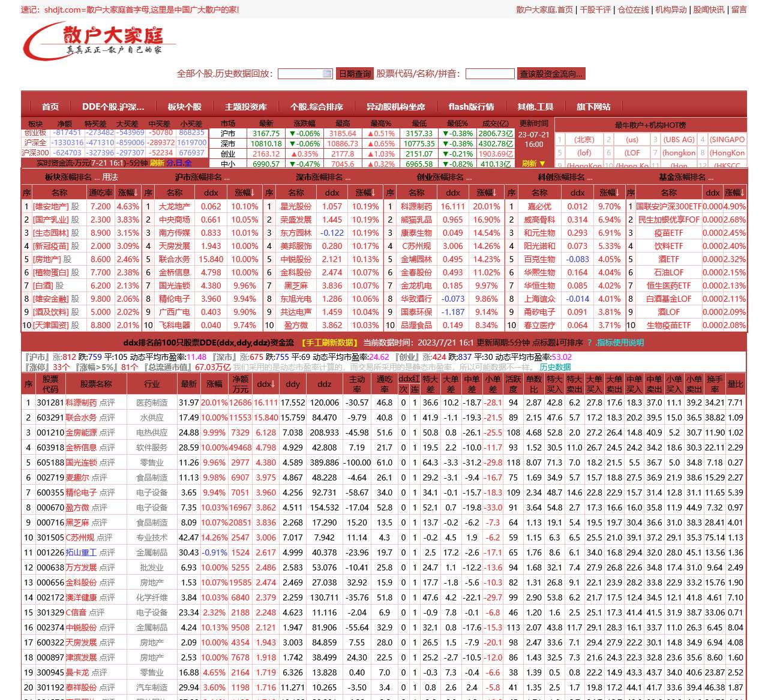This screenshot has width=768, height=700.
Task: Sort 沪市涨幅排名 table by 涨幅 column
Action: click(x=245, y=193)
